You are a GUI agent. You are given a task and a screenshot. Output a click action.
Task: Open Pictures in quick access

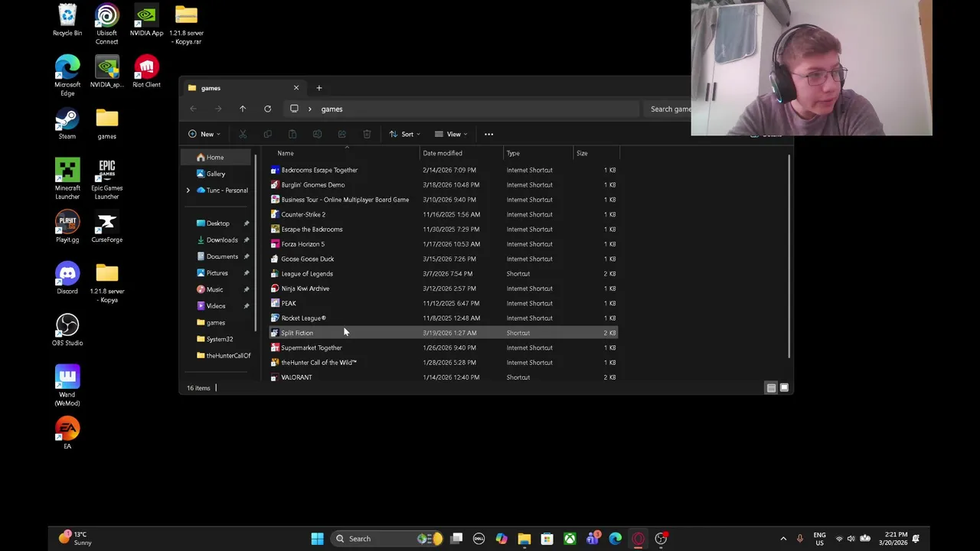tap(217, 273)
